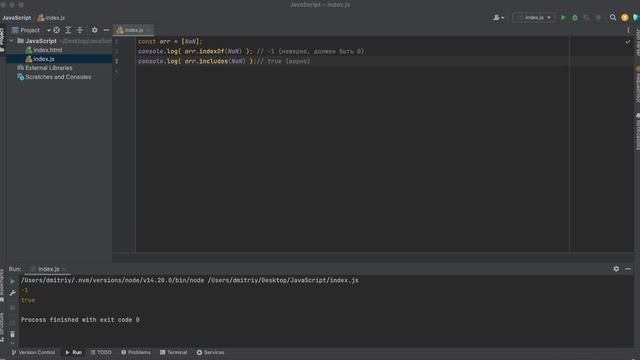Click the '-1' output line in console
Screen dimensions: 640x360
(24, 290)
